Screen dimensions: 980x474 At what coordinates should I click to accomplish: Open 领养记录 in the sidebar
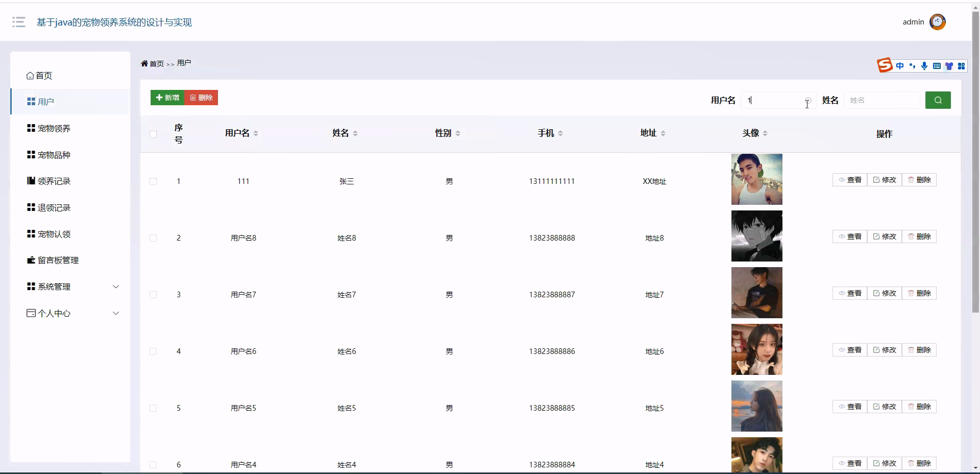coord(70,181)
